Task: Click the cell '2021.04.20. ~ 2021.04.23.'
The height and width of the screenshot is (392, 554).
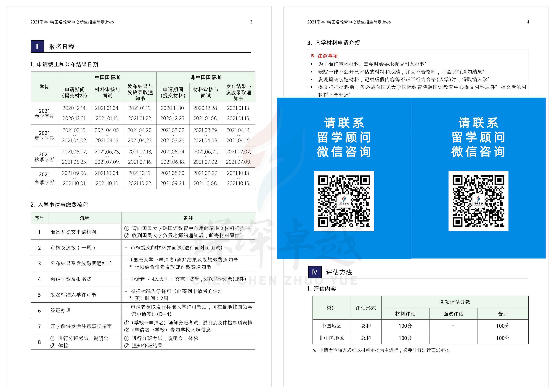Action: (x=140, y=135)
